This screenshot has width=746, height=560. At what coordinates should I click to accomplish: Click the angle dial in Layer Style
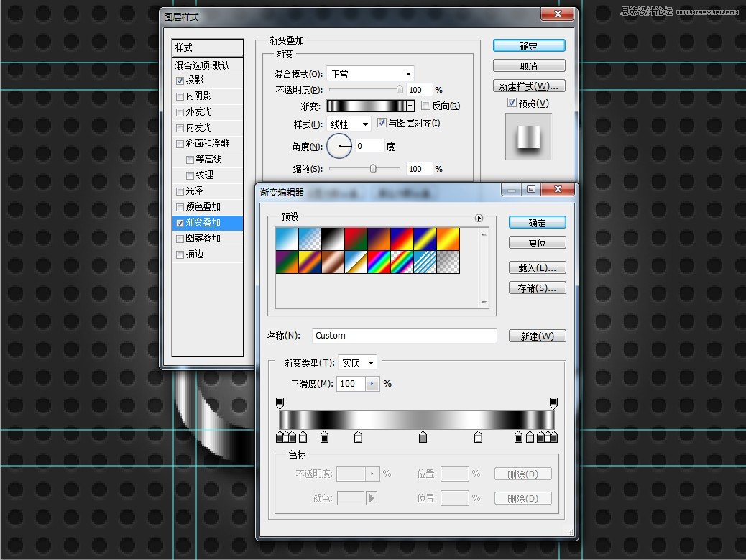[x=339, y=146]
